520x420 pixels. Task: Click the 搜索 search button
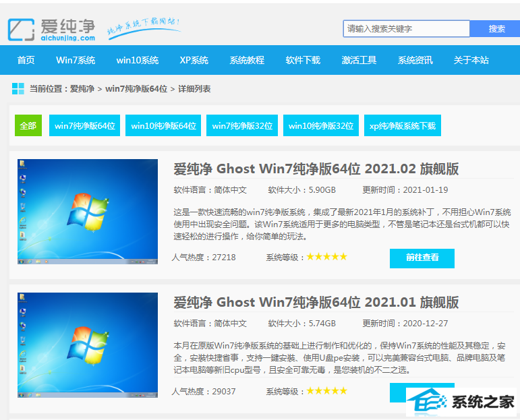[496, 28]
